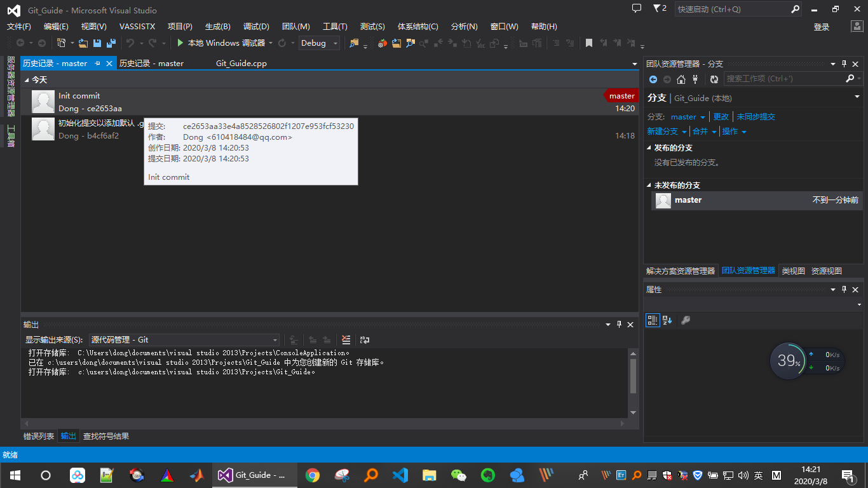Click the Connect to team projects plug icon
This screenshot has width=868, height=488.
695,79
